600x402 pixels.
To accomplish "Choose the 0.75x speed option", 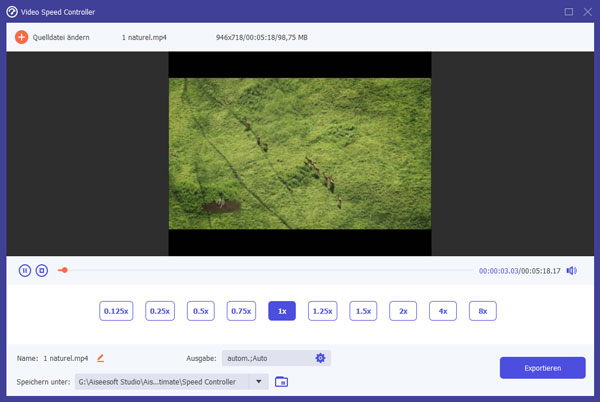I will pyautogui.click(x=241, y=311).
